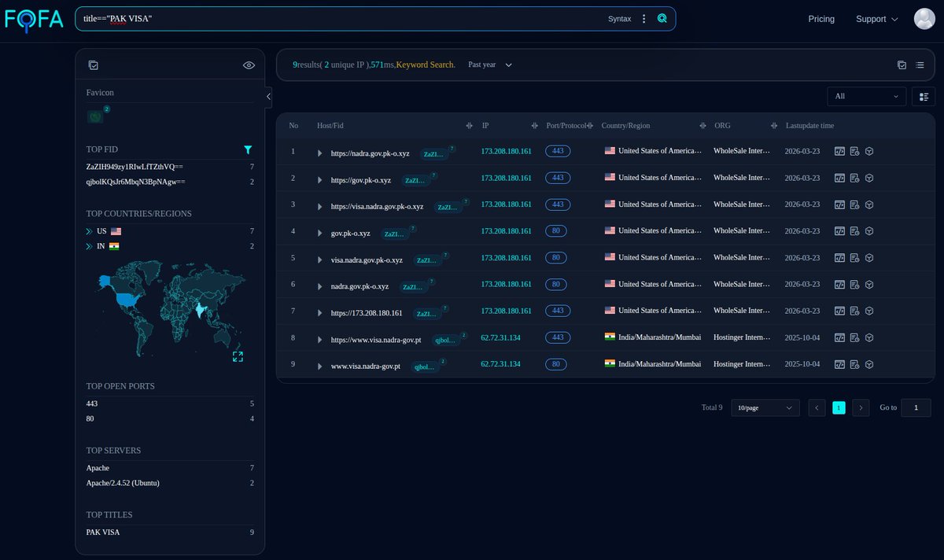Select page 1 in the pagination
The width and height of the screenshot is (944, 560).
pyautogui.click(x=839, y=407)
